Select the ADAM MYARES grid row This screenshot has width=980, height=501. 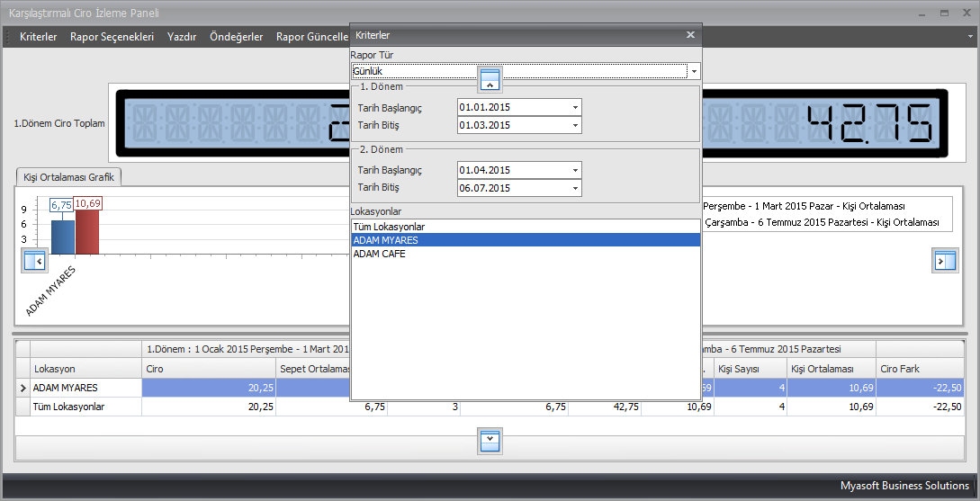[x=490, y=388]
